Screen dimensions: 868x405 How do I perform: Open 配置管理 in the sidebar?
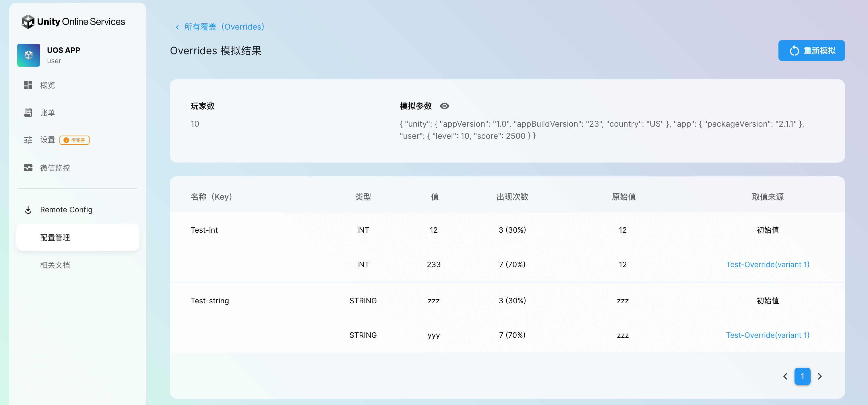[x=55, y=238]
